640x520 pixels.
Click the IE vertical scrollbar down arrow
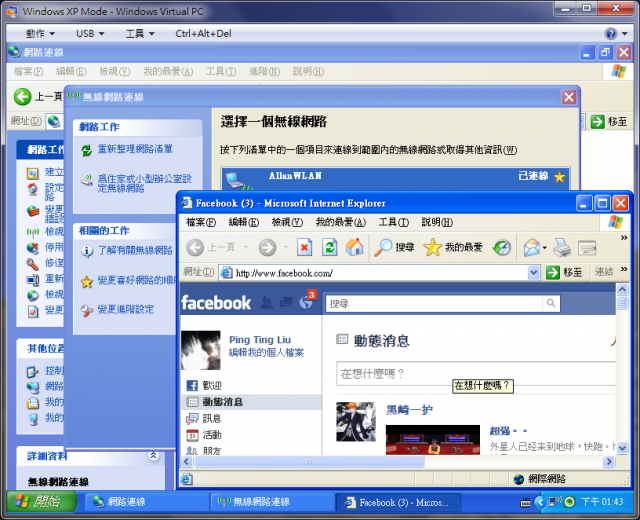[622, 448]
